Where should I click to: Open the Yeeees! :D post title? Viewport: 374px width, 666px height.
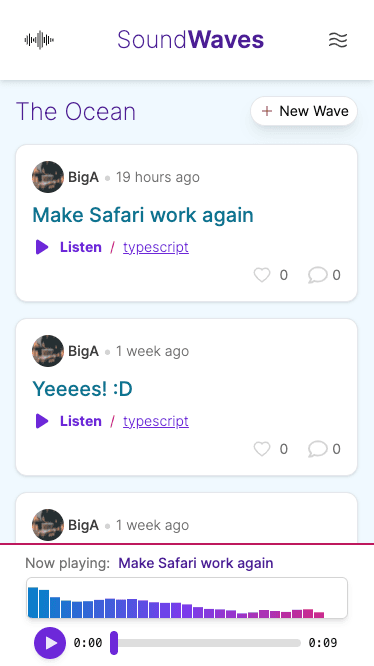82,389
